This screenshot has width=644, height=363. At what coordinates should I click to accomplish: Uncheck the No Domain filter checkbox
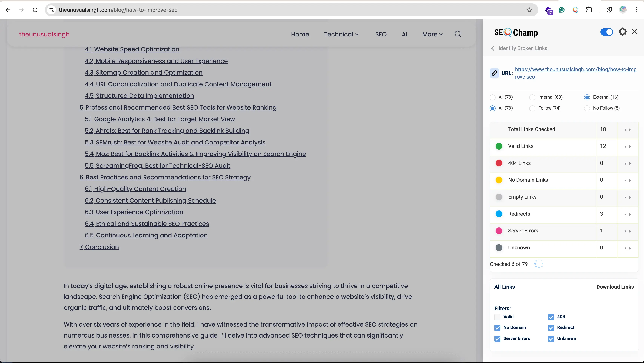click(x=497, y=328)
